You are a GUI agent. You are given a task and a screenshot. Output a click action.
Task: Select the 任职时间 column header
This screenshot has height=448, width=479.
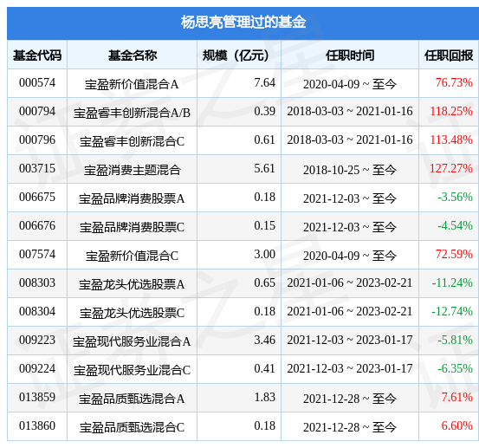tap(350, 55)
